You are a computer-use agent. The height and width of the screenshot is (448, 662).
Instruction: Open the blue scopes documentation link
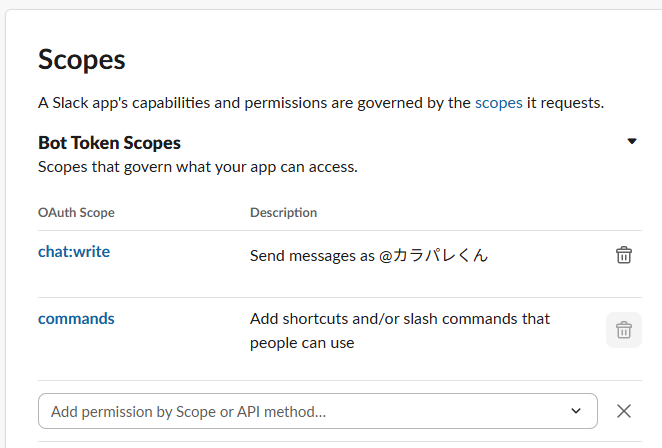498,103
